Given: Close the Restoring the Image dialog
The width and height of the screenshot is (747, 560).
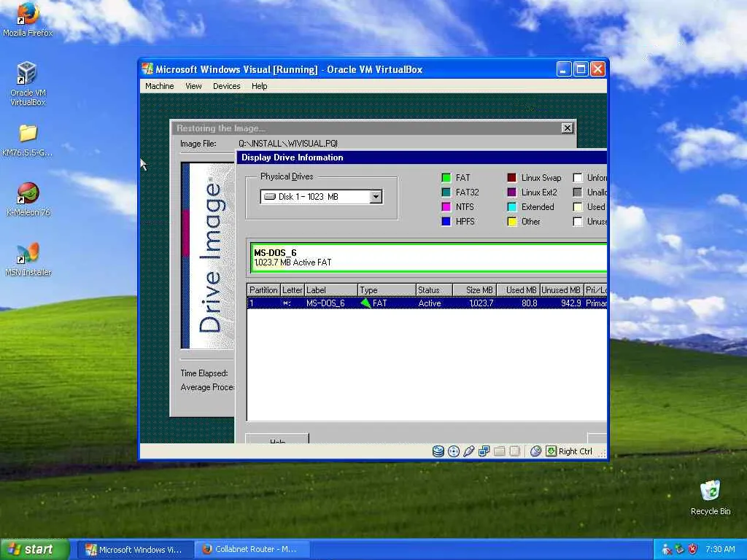Looking at the screenshot, I should (567, 128).
